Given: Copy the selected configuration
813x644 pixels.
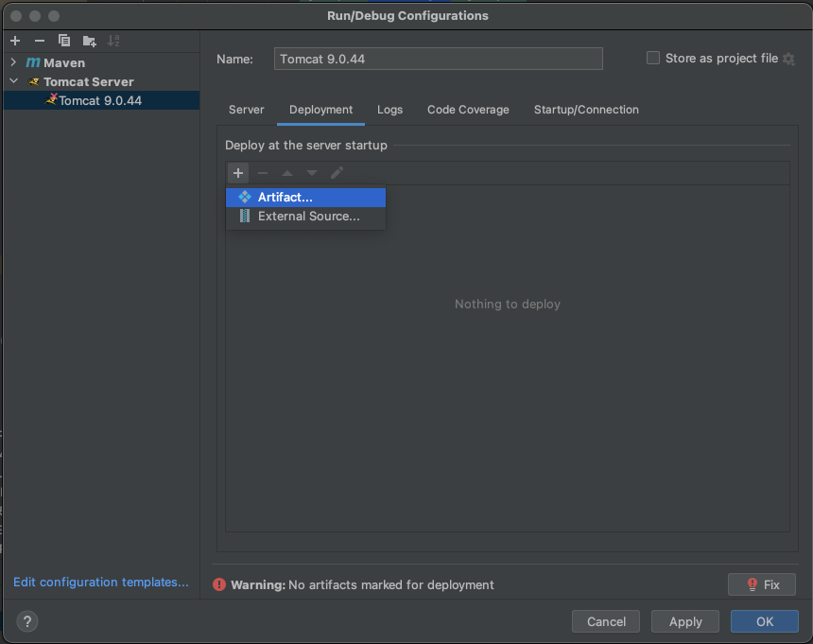Looking at the screenshot, I should [x=64, y=41].
